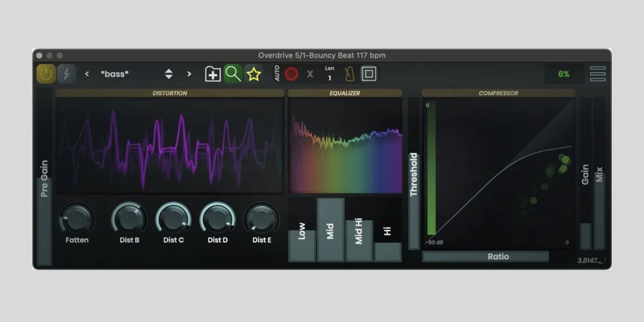Screen dimensions: 644x322
Task: Click the purple distortion waveform display
Action: (170, 146)
